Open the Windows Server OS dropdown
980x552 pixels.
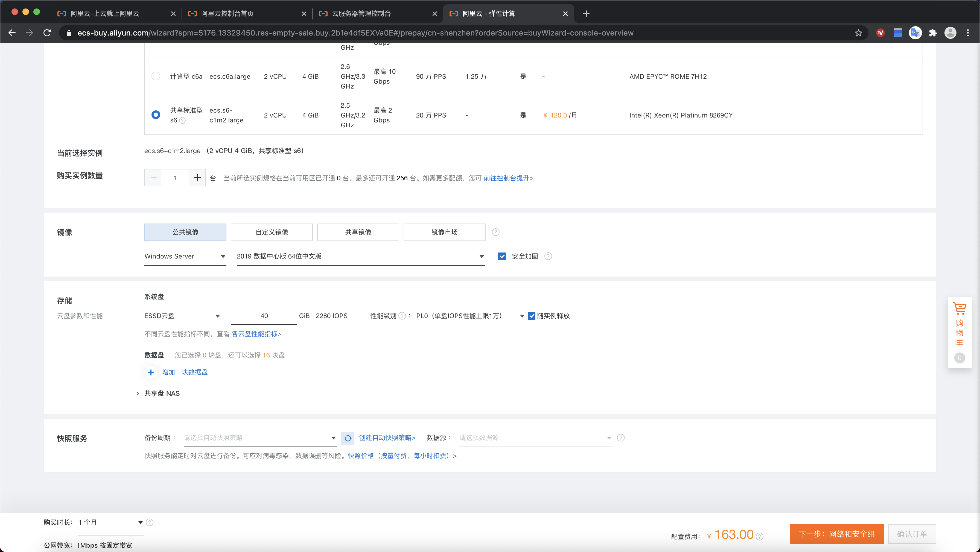[185, 257]
